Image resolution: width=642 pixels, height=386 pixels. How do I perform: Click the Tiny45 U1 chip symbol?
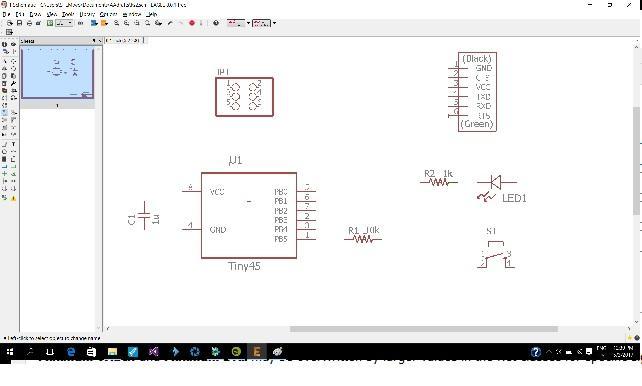coord(249,215)
